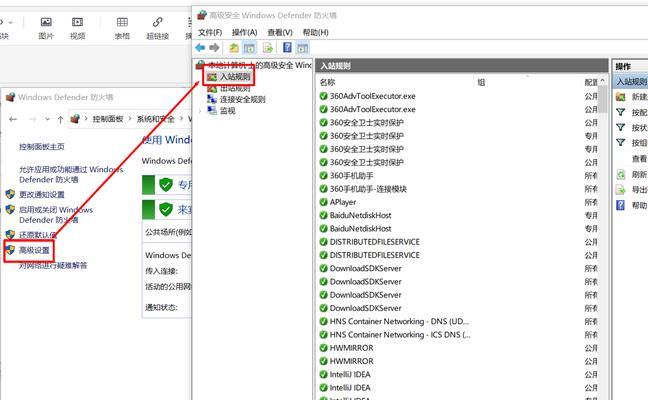Click the 刷新 icon in the action pane

[x=621, y=174]
